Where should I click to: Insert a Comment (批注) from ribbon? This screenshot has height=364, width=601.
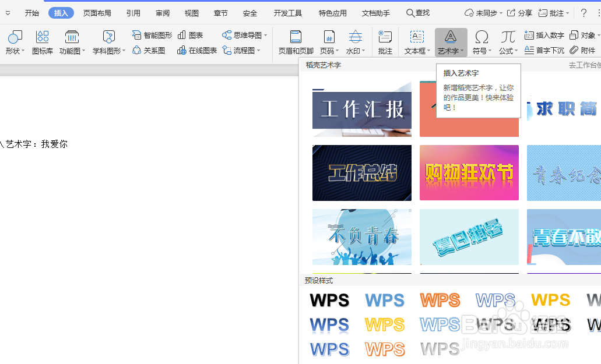385,42
